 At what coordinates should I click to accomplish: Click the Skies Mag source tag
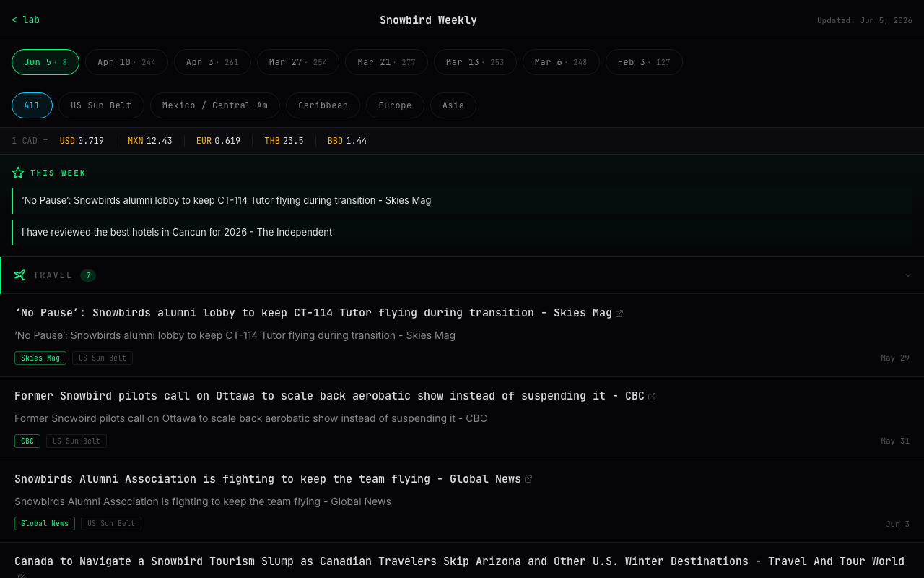point(40,358)
